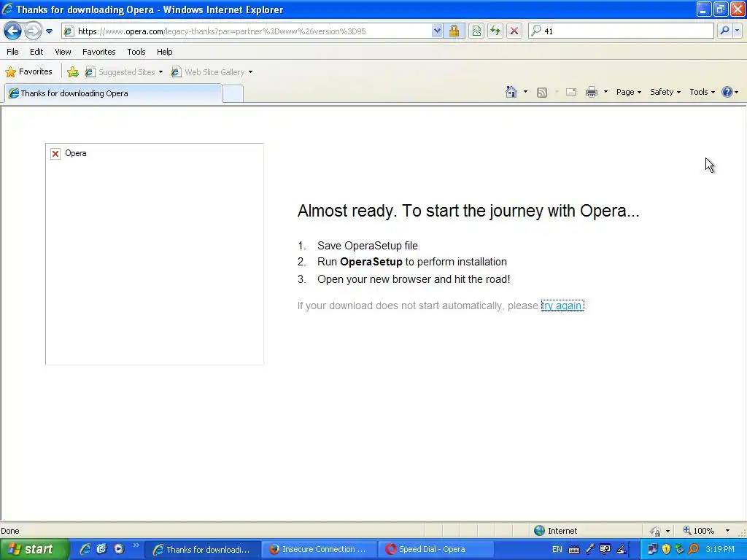Click the language bar keyboard icon
747x560 pixels.
(x=574, y=550)
